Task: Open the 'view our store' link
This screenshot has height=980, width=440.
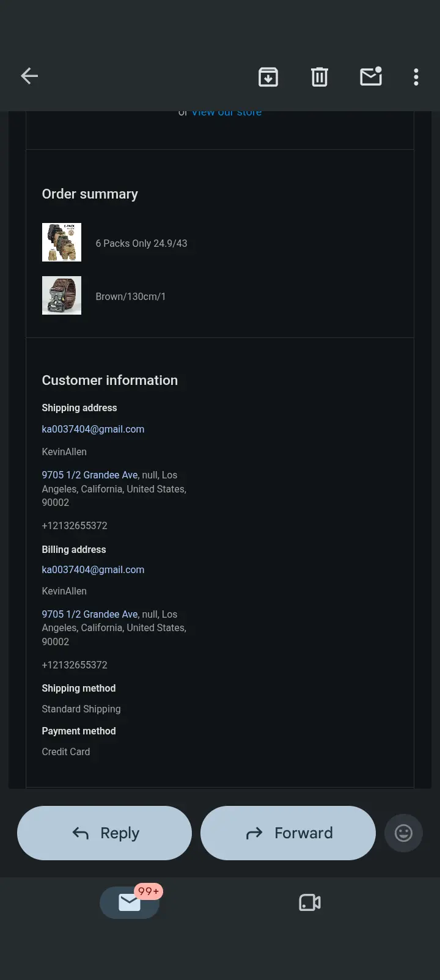Action: click(227, 112)
